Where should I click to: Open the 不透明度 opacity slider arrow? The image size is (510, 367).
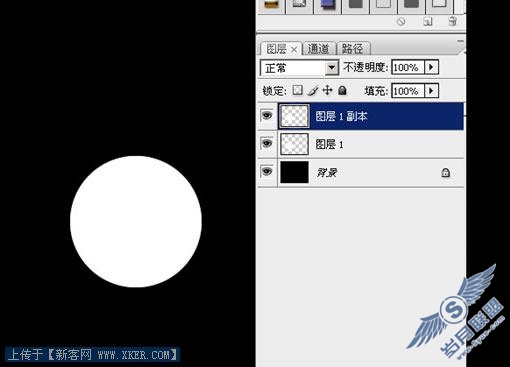pyautogui.click(x=431, y=67)
